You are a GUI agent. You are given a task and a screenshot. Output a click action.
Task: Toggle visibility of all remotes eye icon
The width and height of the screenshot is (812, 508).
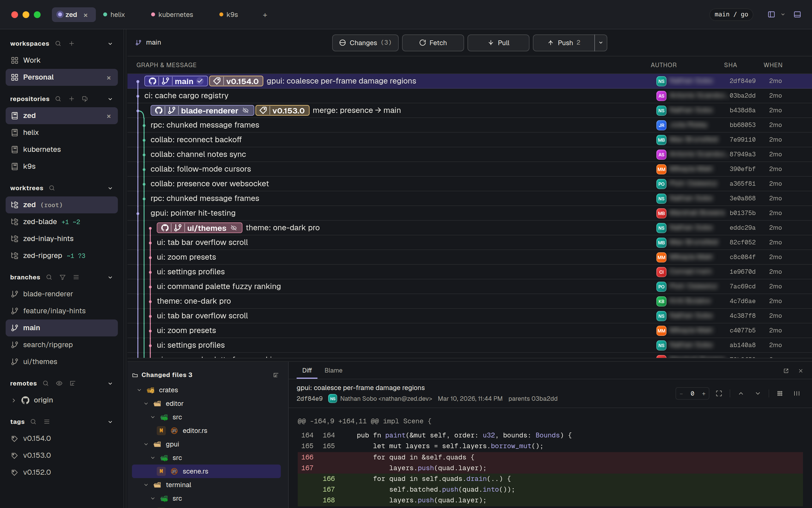coord(59,383)
